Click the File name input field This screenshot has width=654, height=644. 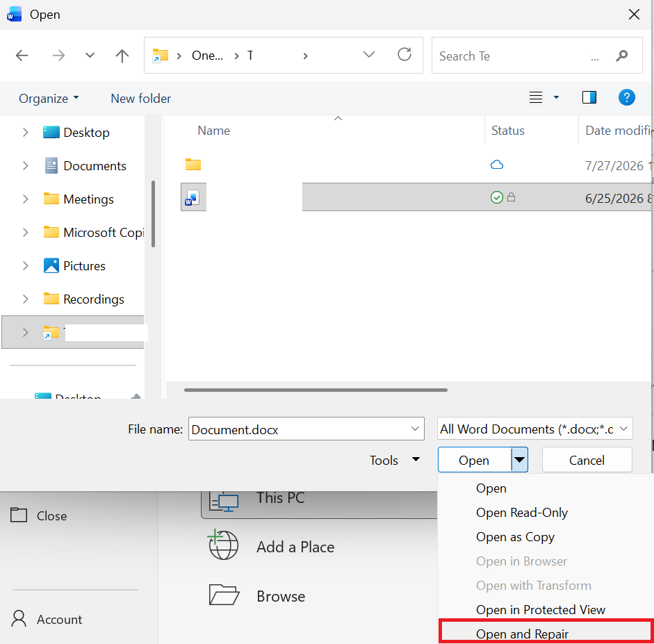pyautogui.click(x=306, y=429)
